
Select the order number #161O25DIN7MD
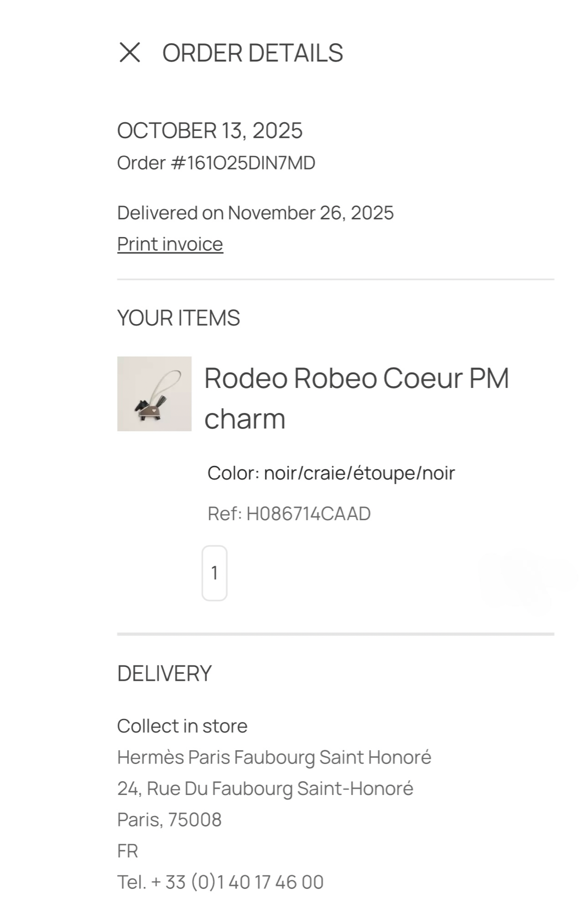coord(216,163)
